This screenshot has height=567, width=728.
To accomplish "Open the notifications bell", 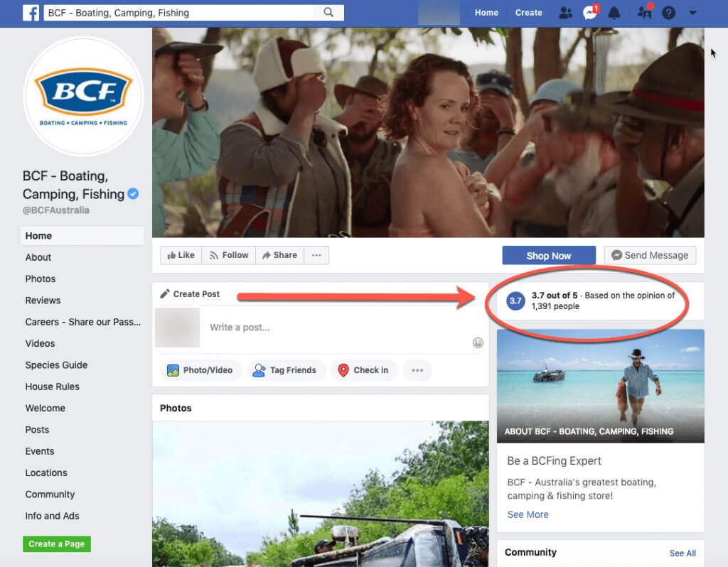I will (x=614, y=13).
